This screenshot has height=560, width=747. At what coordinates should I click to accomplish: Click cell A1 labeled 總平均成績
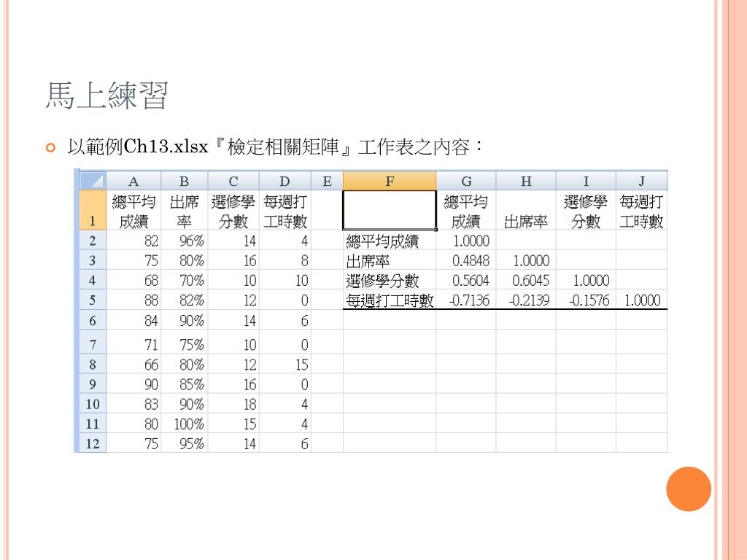[133, 211]
